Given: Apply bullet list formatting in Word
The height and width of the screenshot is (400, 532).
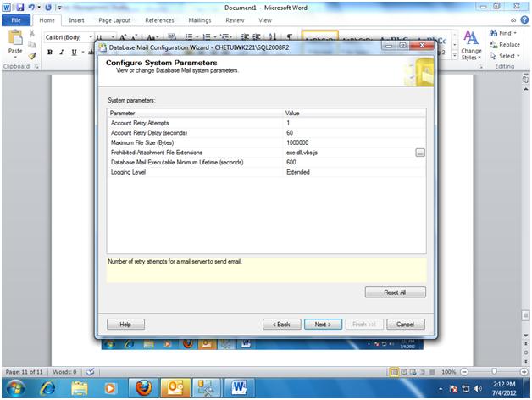Looking at the screenshot, I should [x=189, y=36].
